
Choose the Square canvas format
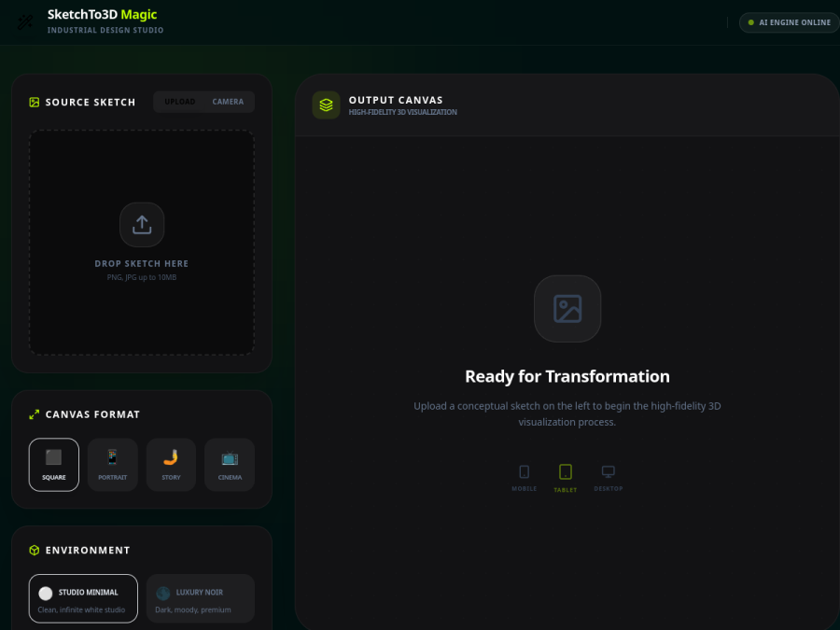53,465
